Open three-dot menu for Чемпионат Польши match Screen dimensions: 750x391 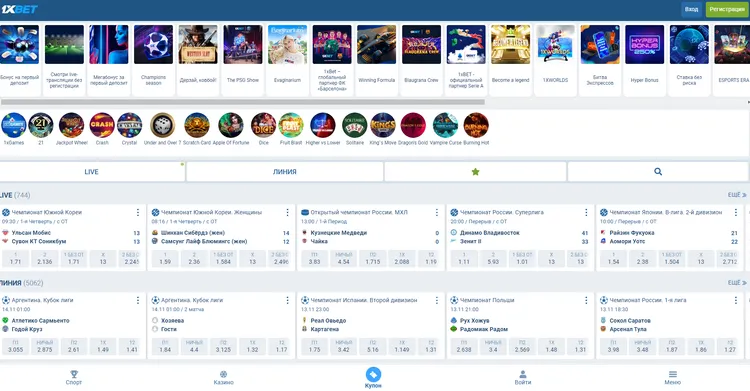(586, 300)
